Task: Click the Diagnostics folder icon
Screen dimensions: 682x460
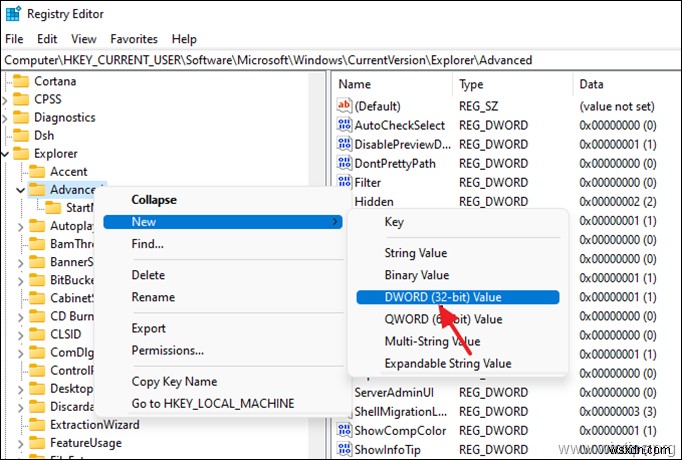Action: coord(21,117)
